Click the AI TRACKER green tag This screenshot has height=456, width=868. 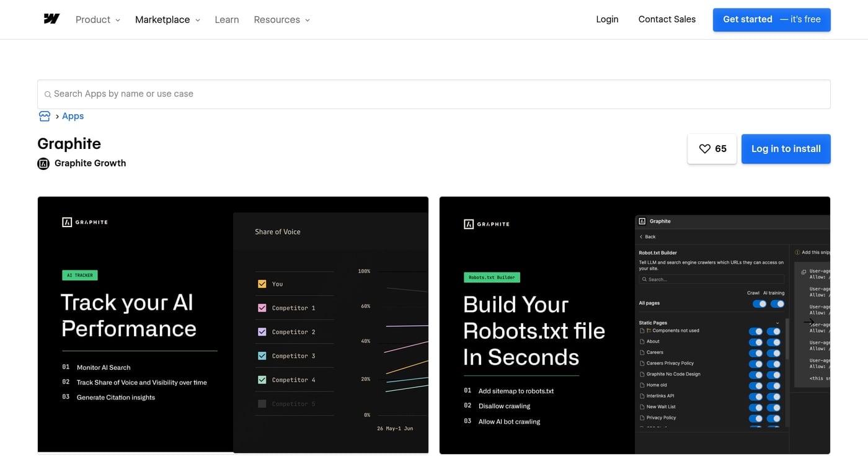[80, 275]
